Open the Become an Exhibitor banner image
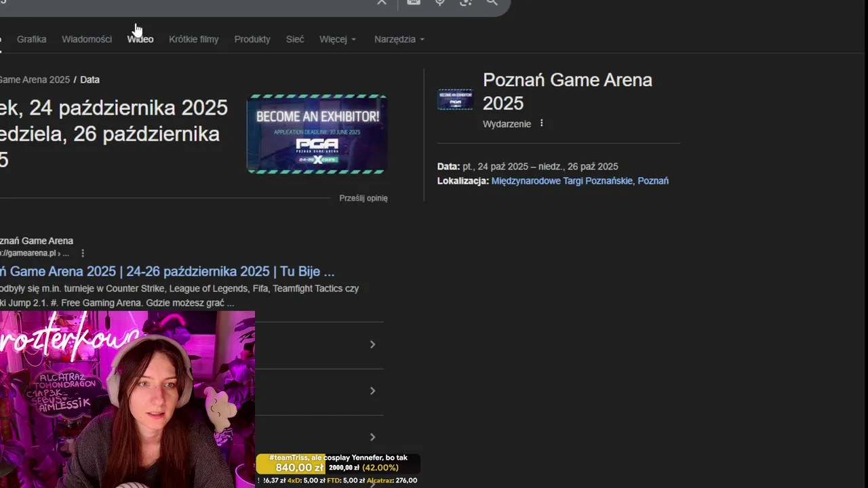Screen dimensions: 868x488 coord(317,134)
